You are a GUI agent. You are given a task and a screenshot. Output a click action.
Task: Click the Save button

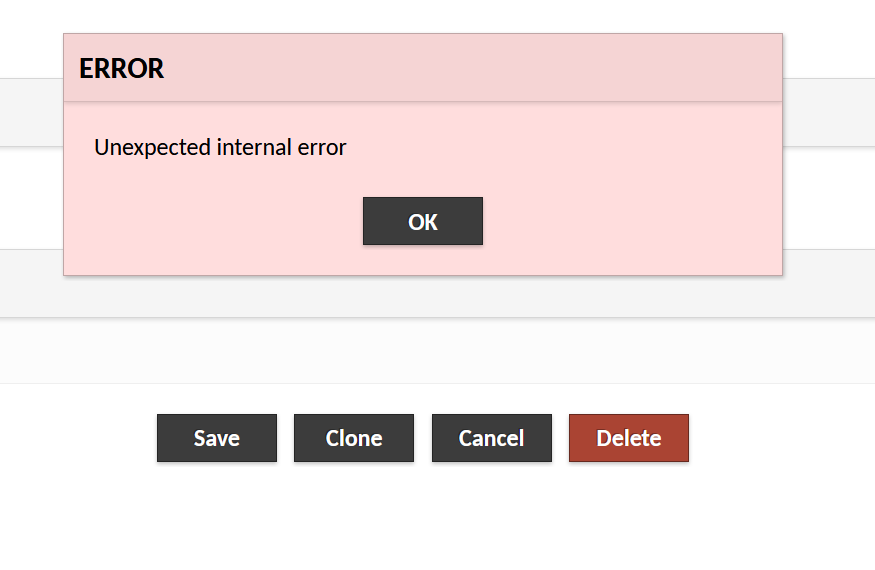217,438
